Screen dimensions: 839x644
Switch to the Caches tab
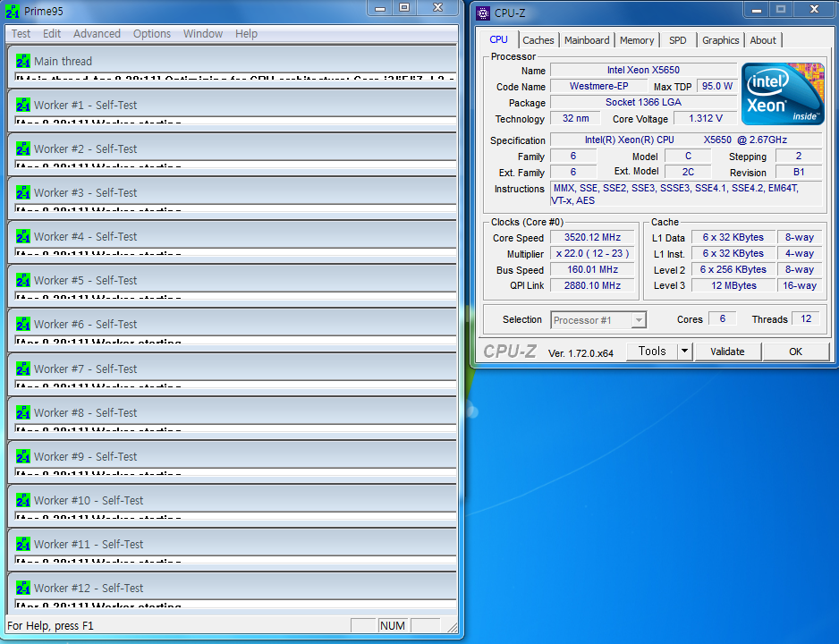click(538, 40)
